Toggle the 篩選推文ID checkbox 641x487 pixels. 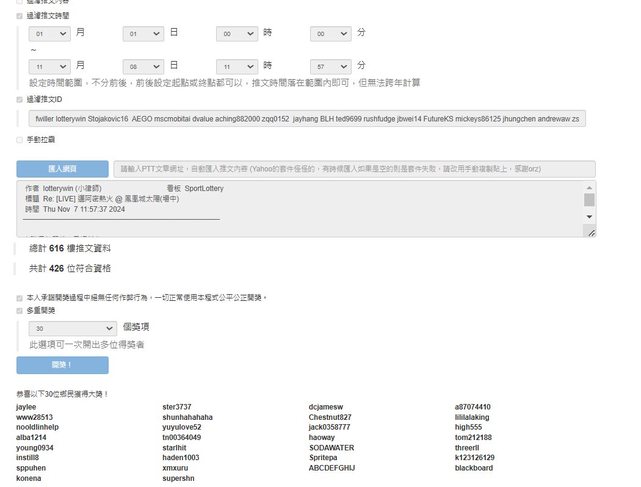click(19, 100)
